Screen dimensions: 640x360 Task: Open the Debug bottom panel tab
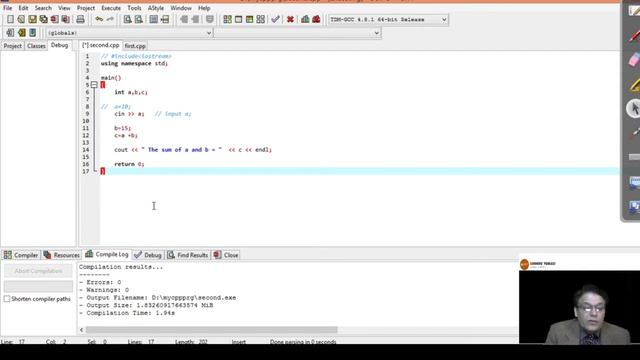click(x=148, y=255)
